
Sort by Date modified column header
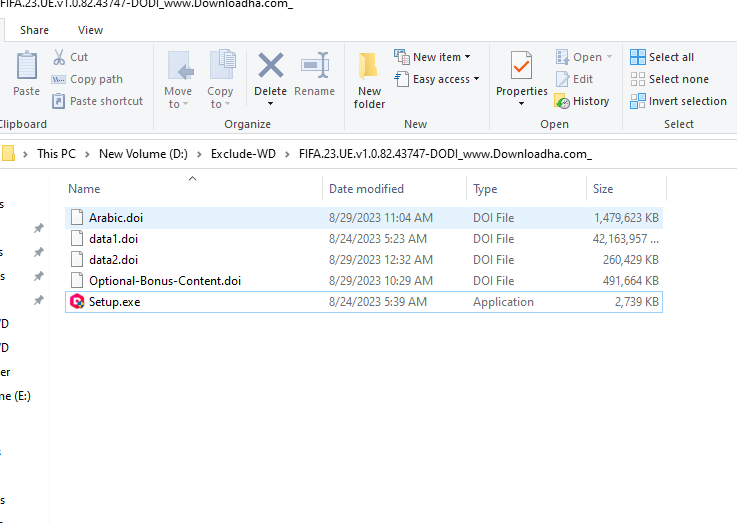pyautogui.click(x=366, y=188)
